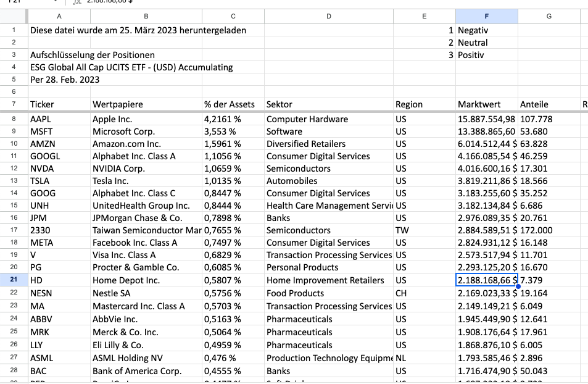Image resolution: width=588 pixels, height=384 pixels.
Task: Click the 'Computer Hardware' cell
Action: point(329,119)
